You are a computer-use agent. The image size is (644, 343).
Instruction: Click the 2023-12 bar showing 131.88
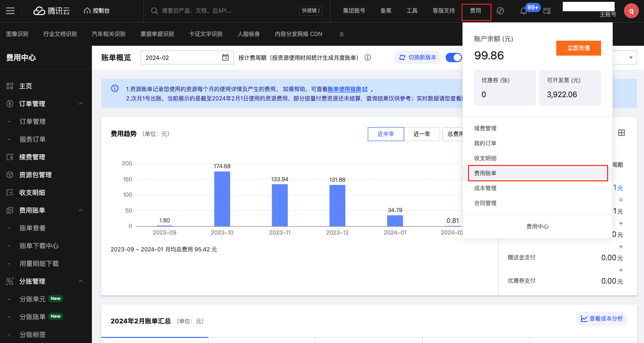(x=337, y=206)
